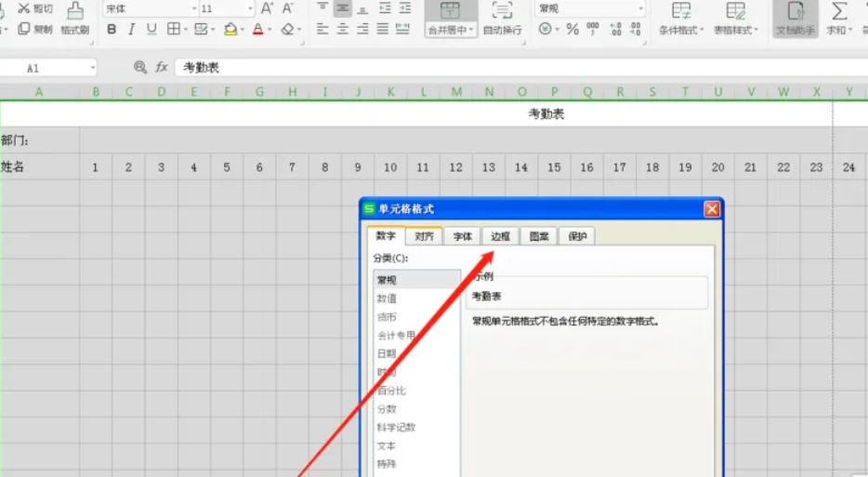This screenshot has height=477, width=868.
Task: Toggle Underline formatting
Action: coord(151,30)
